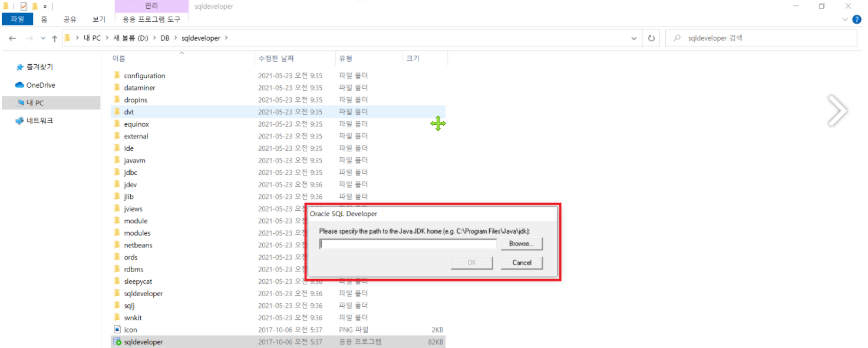Viewport: 868px width, 348px height.
Task: Cancel the Oracle SQL Developer dialog
Action: (x=522, y=263)
